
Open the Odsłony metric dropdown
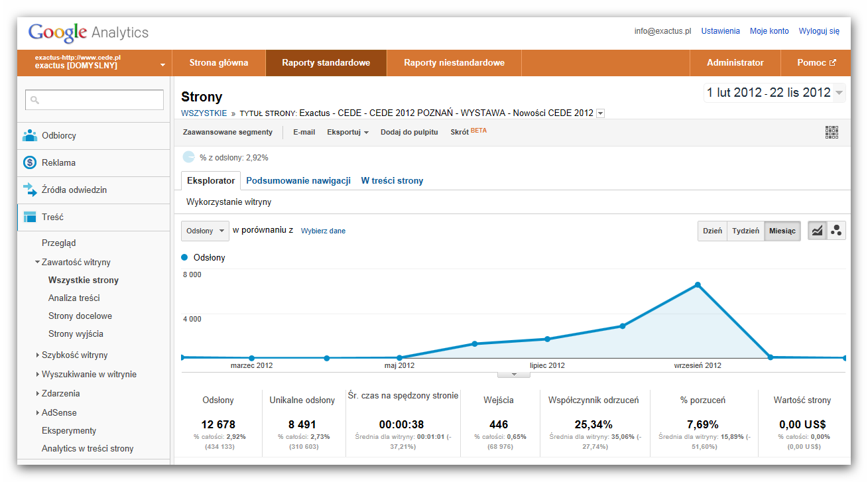tap(205, 231)
